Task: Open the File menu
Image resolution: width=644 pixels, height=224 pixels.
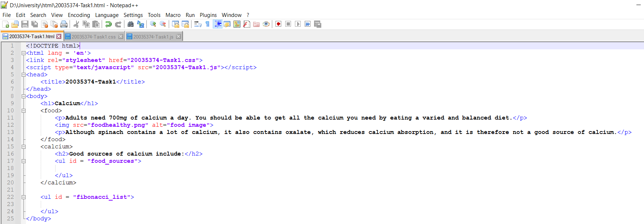Action: click(x=6, y=15)
